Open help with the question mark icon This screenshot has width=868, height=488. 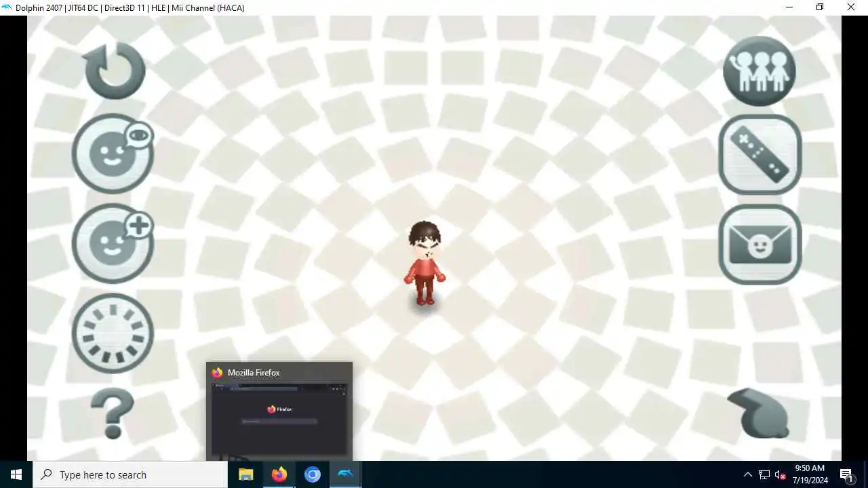[x=113, y=413]
